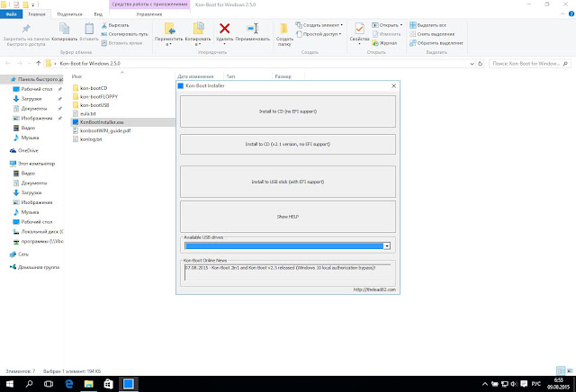This screenshot has width=576, height=392.
Task: Expand the Available USB drives dropdown
Action: click(386, 246)
